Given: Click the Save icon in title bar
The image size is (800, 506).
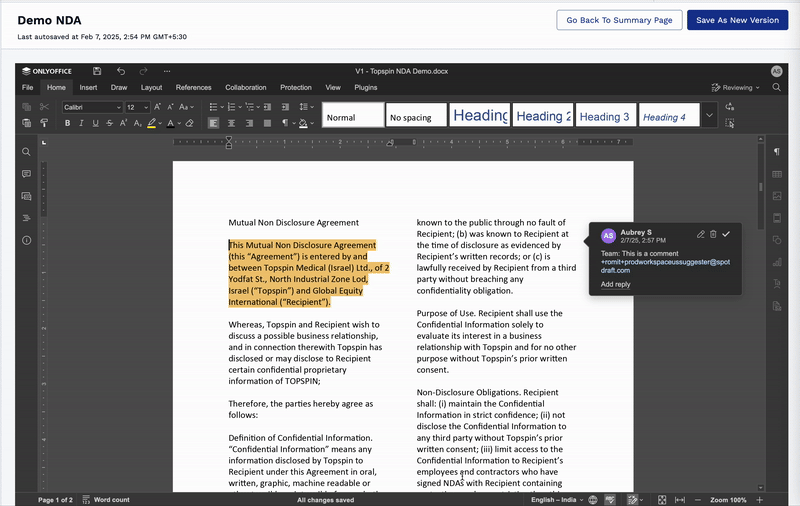Looking at the screenshot, I should pos(97,71).
